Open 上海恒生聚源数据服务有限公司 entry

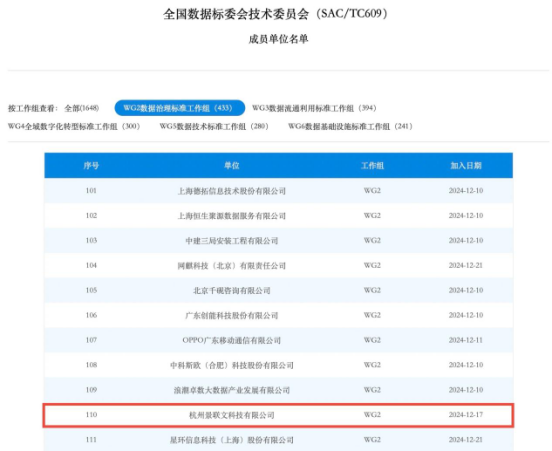pos(232,216)
